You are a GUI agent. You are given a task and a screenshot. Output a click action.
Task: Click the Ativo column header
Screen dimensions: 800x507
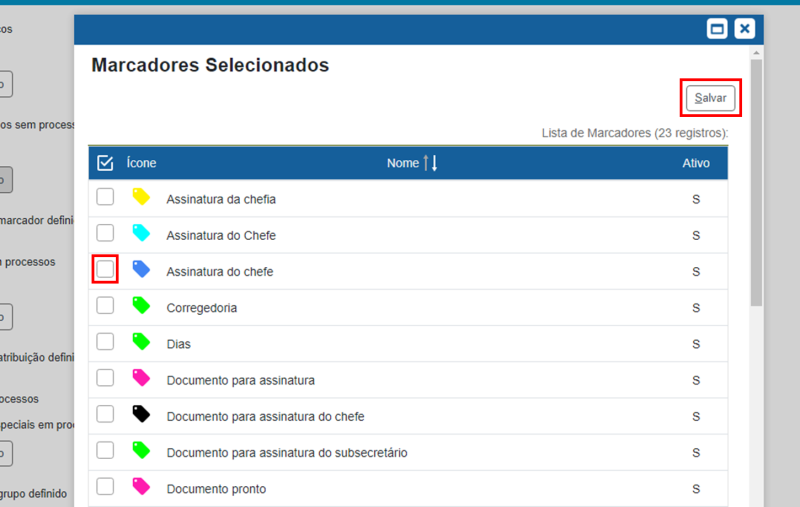(x=695, y=163)
